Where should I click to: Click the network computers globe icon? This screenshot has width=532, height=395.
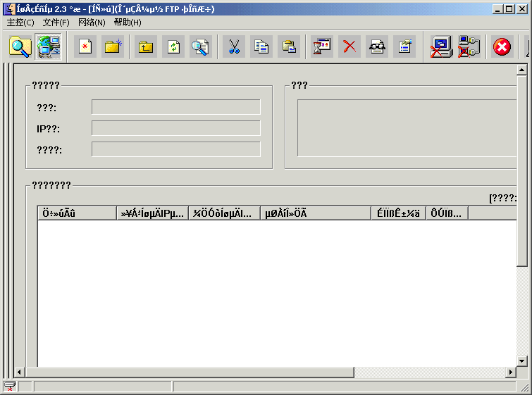[49, 47]
